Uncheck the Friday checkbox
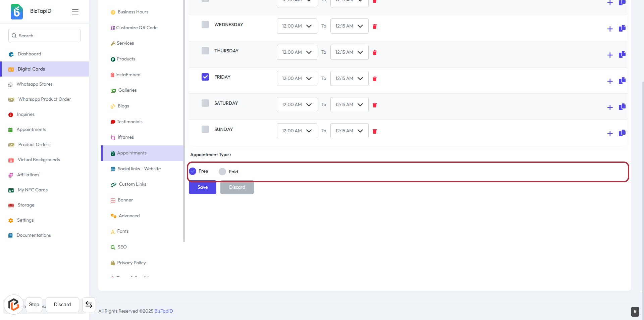This screenshot has height=320, width=644. coord(205,77)
